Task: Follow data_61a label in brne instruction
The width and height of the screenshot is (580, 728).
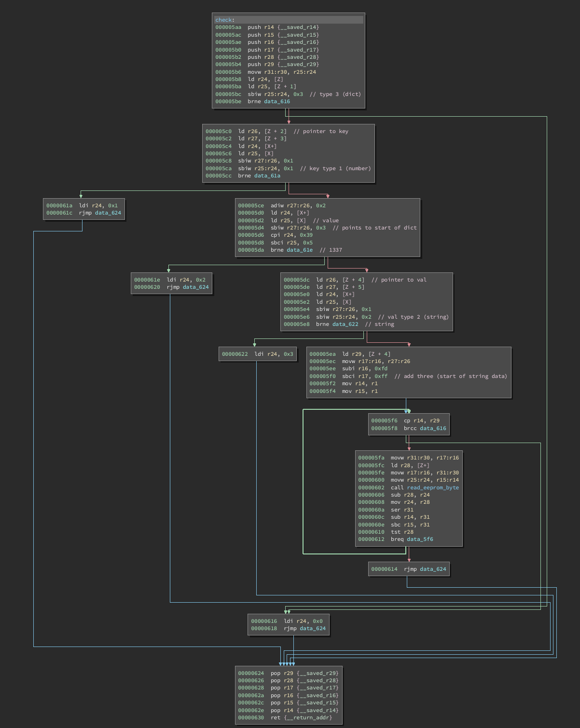Action: click(x=267, y=176)
